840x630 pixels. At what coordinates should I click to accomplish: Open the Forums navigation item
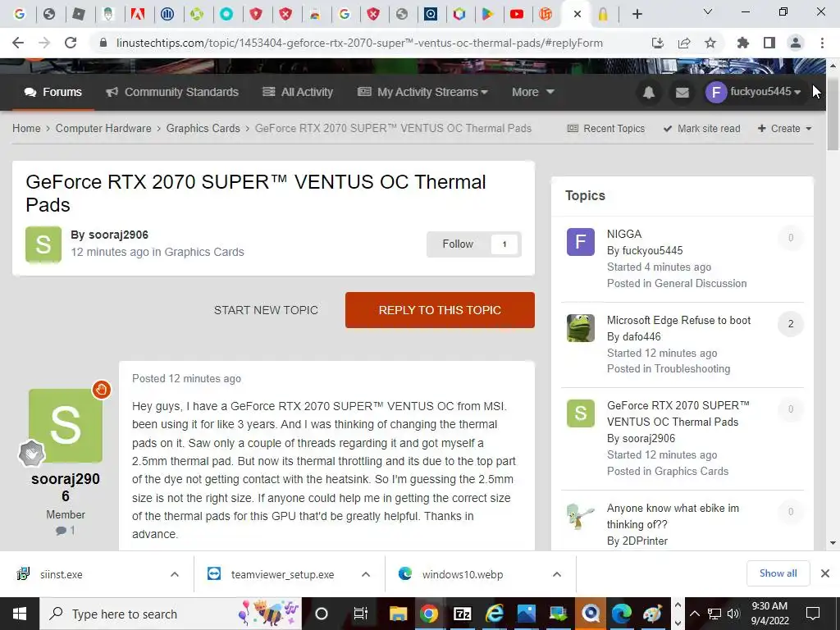pyautogui.click(x=53, y=92)
